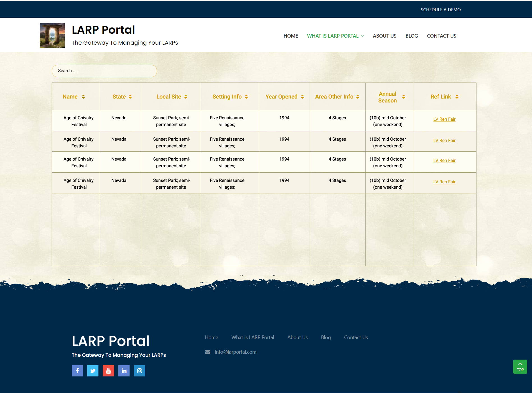Open the Twitter social icon in footer
Viewport: 532px width, 393px height.
point(93,371)
